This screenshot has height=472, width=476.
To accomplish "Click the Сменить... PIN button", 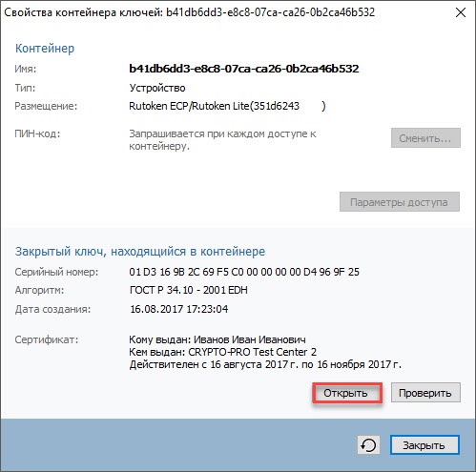I will (x=425, y=138).
